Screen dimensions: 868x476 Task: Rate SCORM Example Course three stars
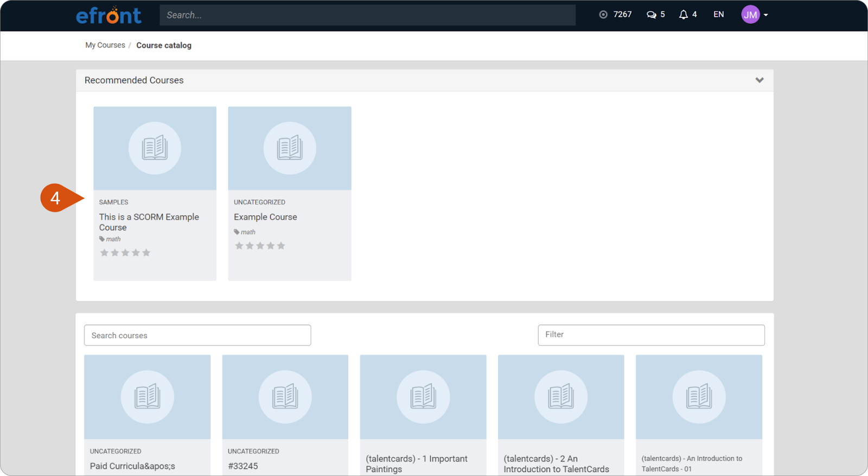click(x=125, y=253)
